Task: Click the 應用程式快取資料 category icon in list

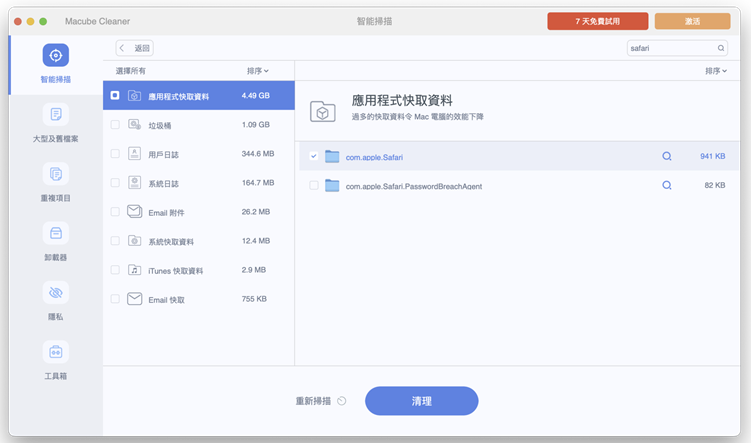Action: point(134,96)
